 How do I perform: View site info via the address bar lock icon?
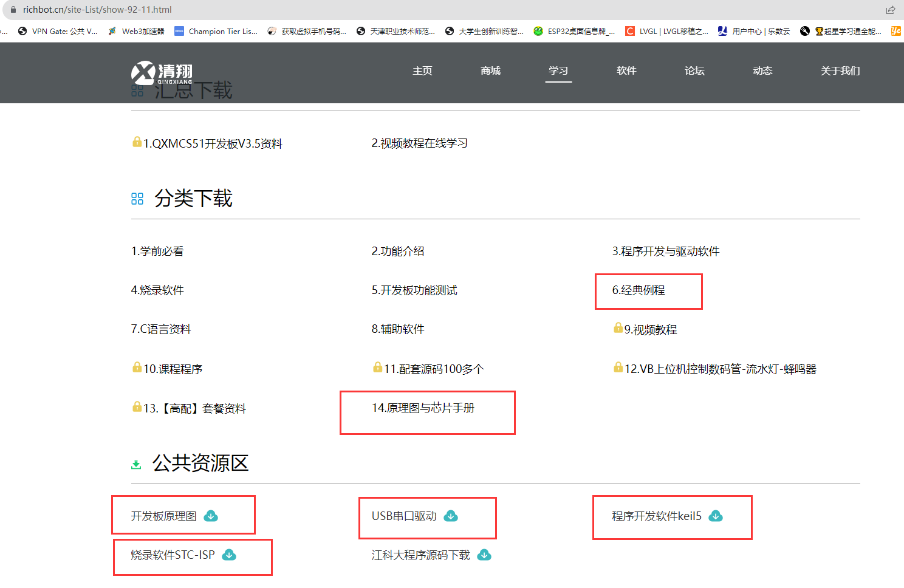[x=13, y=10]
